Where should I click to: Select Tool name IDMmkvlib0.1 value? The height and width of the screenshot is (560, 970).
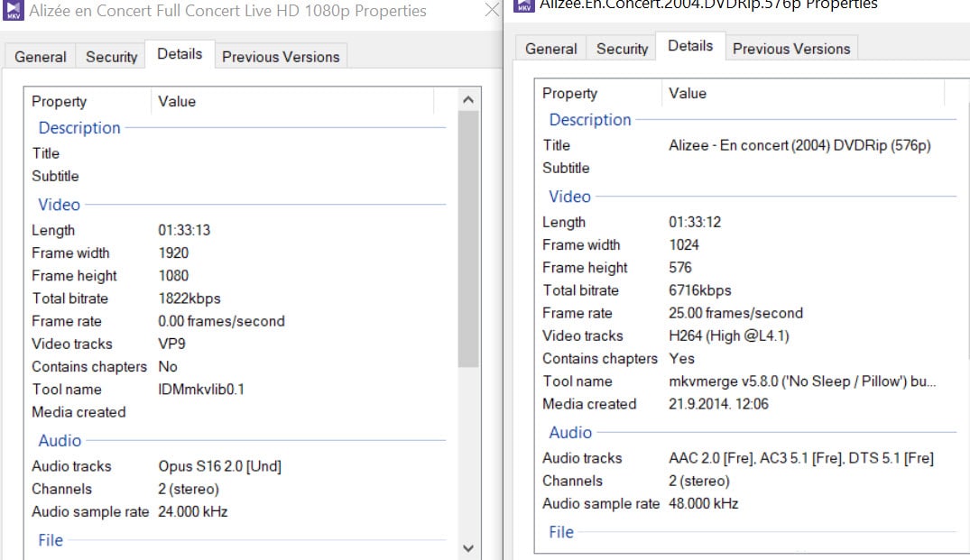tap(201, 390)
